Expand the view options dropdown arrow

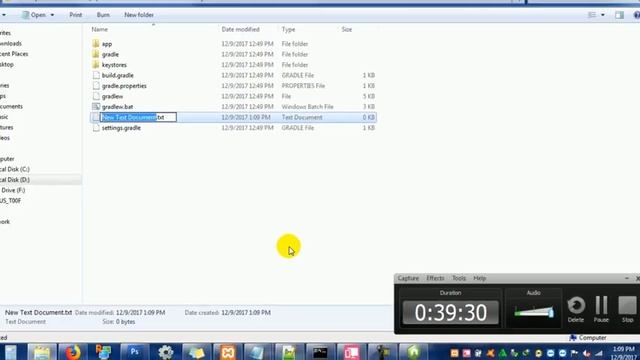[603, 15]
